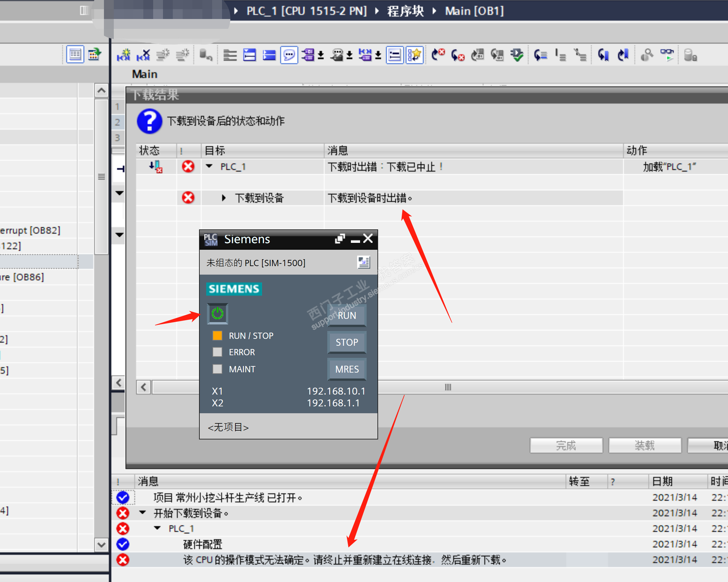Collapse the PLC_1 row in download results
728x582 pixels.
click(209, 166)
